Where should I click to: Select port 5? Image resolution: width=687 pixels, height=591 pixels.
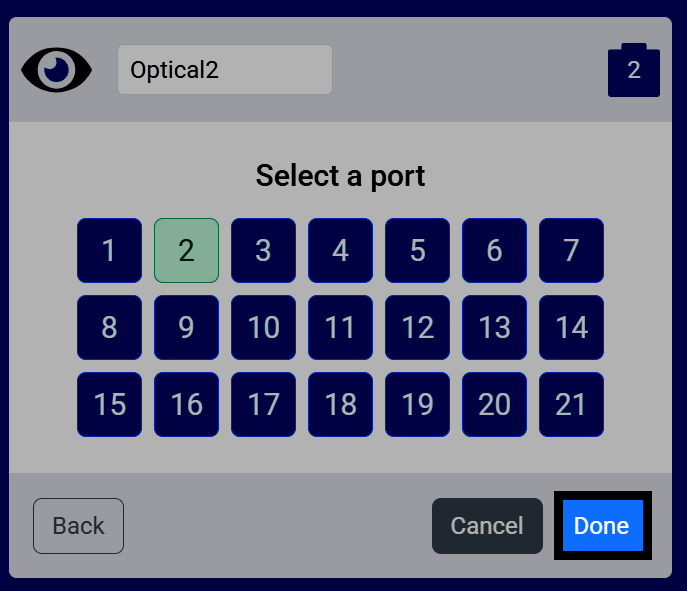point(418,251)
